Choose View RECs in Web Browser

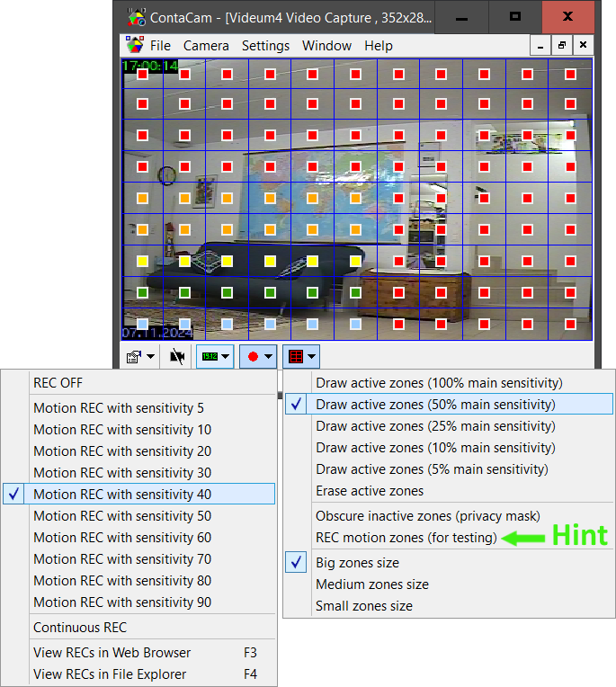tap(138, 653)
